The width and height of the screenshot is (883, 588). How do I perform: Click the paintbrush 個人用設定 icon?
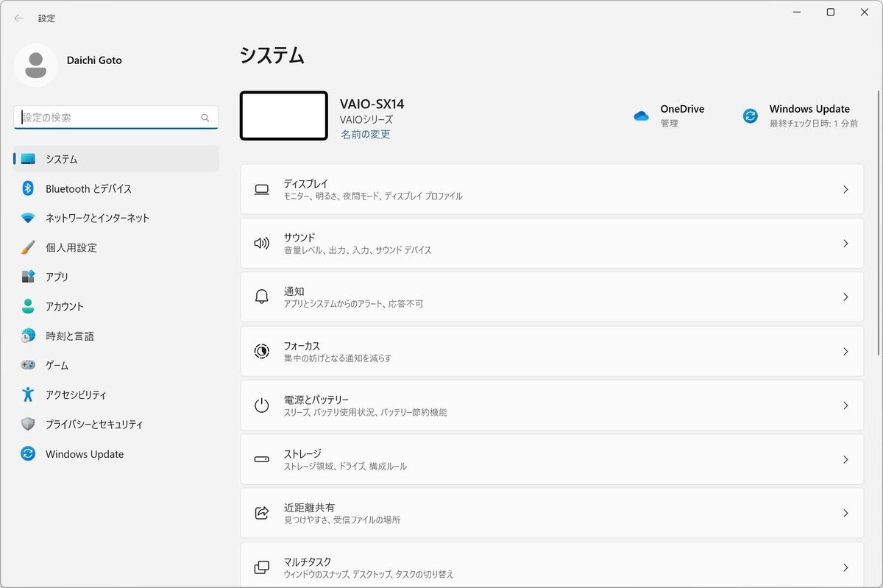click(x=28, y=247)
